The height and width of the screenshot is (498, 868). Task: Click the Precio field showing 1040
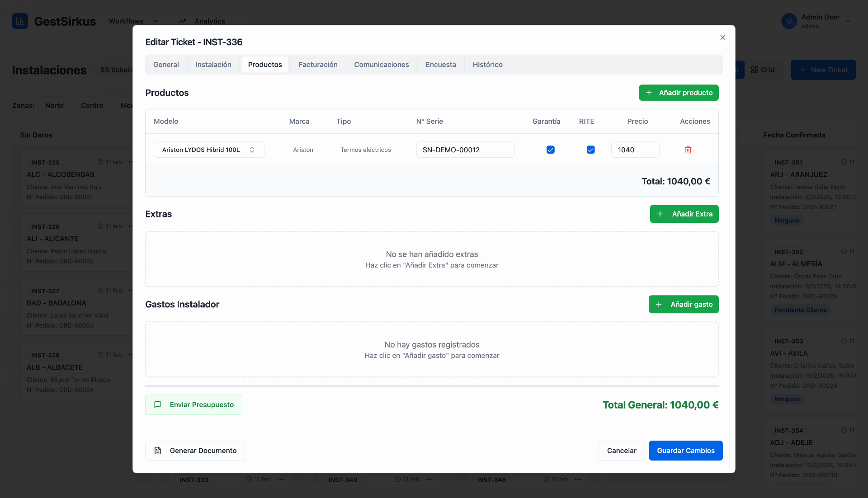[635, 150]
